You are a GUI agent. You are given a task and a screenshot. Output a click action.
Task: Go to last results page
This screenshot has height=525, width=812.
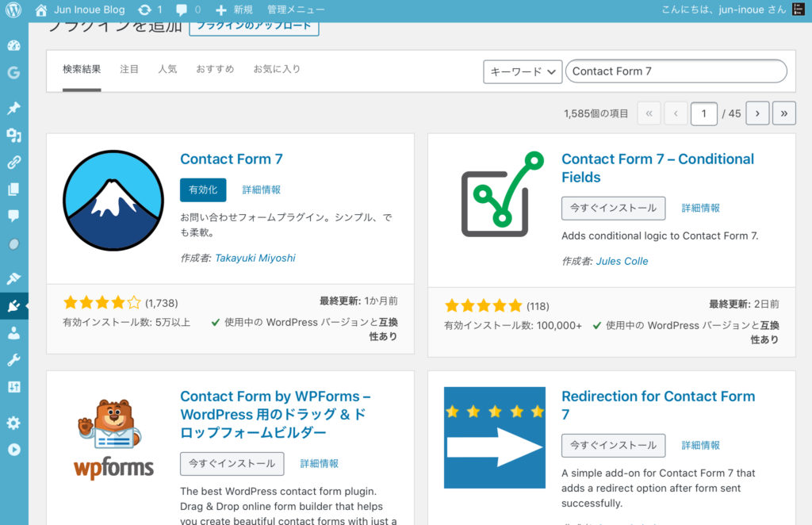[784, 113]
